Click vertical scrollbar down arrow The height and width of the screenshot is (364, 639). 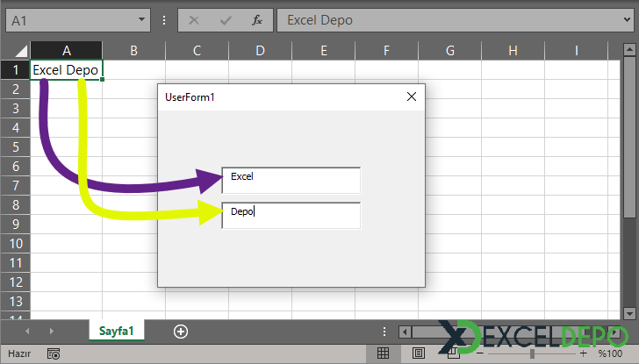pos(629,313)
